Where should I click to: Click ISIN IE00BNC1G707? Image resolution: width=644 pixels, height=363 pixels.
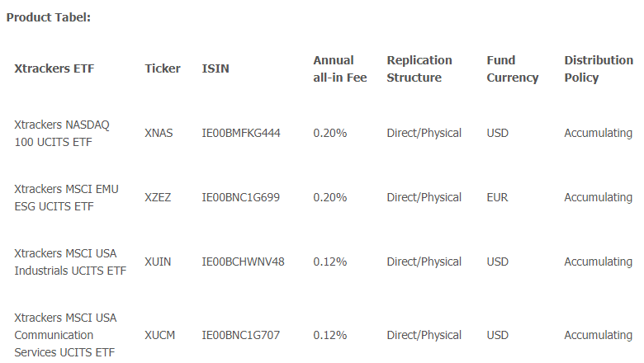[241, 336]
